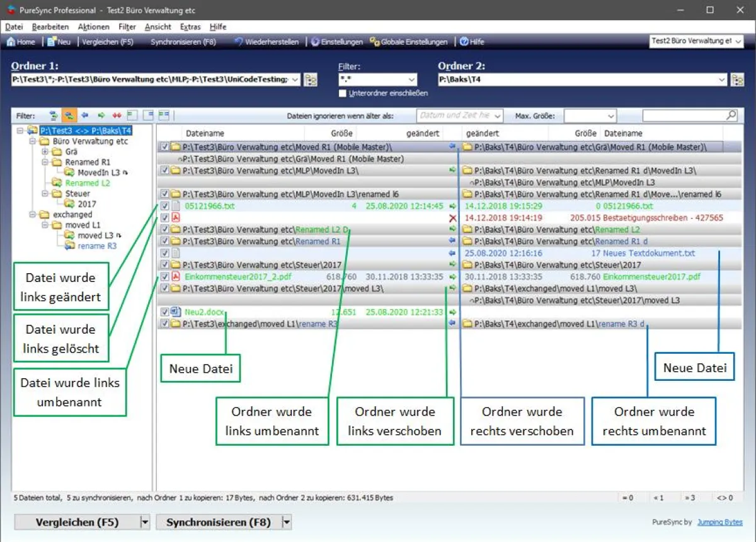Image resolution: width=756 pixels, height=542 pixels.
Task: Open the Ordner 2 path dropdown
Action: coord(723,79)
